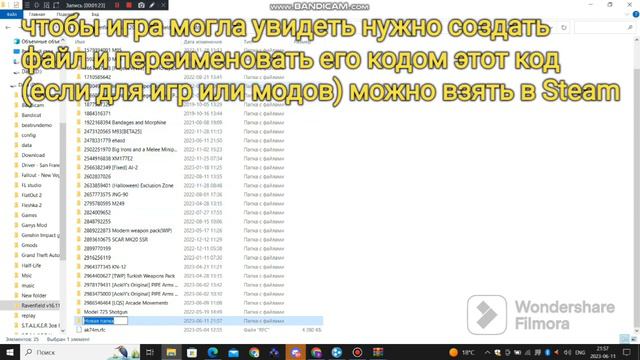The image size is (640, 360).
Task: Open Windows Start menu
Action: click(9, 352)
